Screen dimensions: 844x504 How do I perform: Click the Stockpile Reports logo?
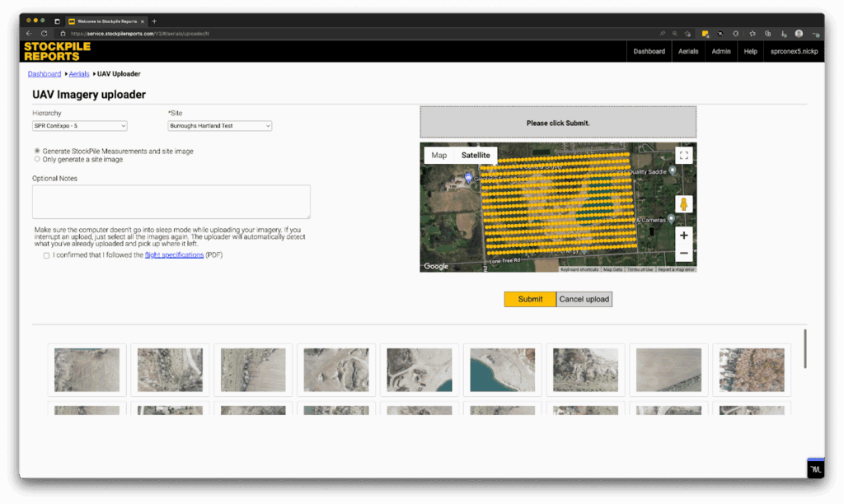pyautogui.click(x=57, y=51)
